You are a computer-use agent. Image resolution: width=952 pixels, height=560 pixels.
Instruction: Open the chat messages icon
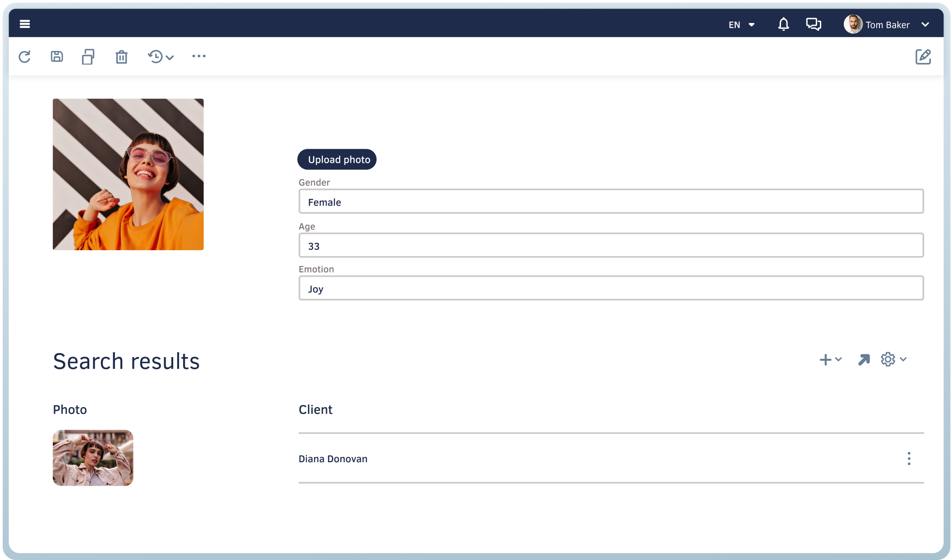pyautogui.click(x=814, y=24)
